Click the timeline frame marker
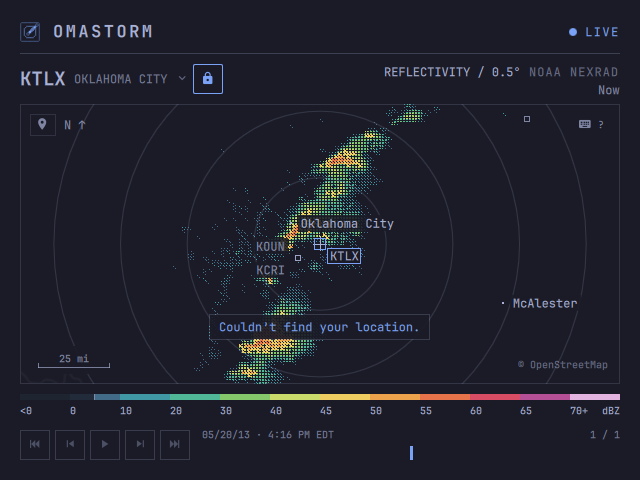640x480 pixels. click(x=411, y=453)
